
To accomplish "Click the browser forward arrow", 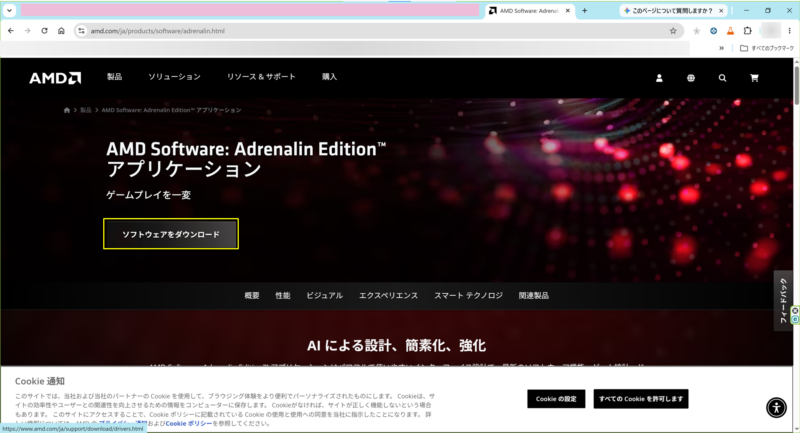I will pyautogui.click(x=28, y=31).
